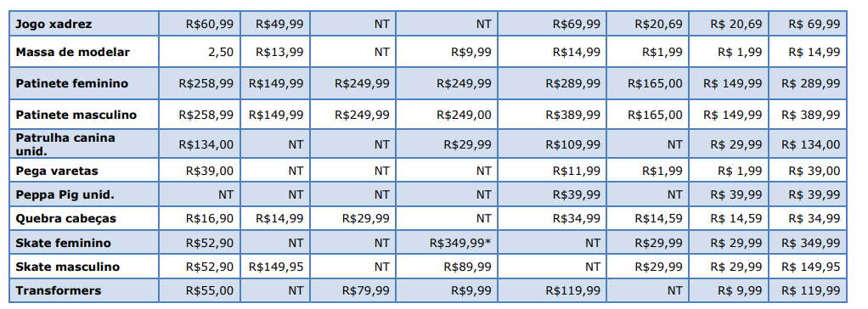
Task: Select the R$149,95 price cell
Action: click(x=276, y=267)
